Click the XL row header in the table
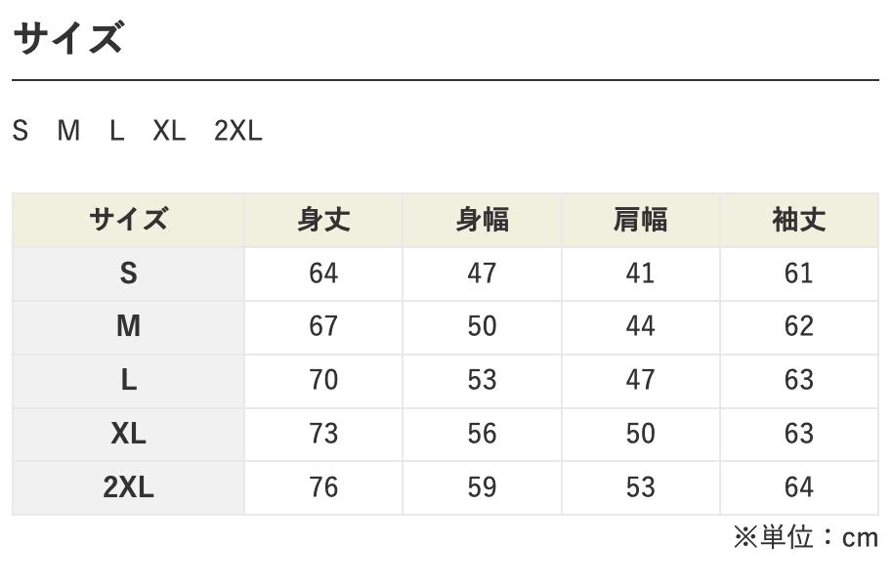The image size is (893, 588). pyautogui.click(x=128, y=434)
